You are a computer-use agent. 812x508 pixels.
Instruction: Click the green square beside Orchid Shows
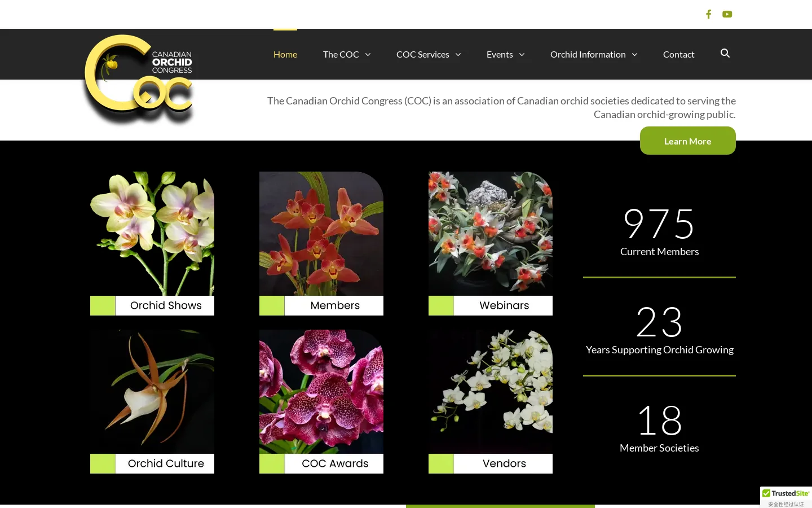click(x=103, y=305)
